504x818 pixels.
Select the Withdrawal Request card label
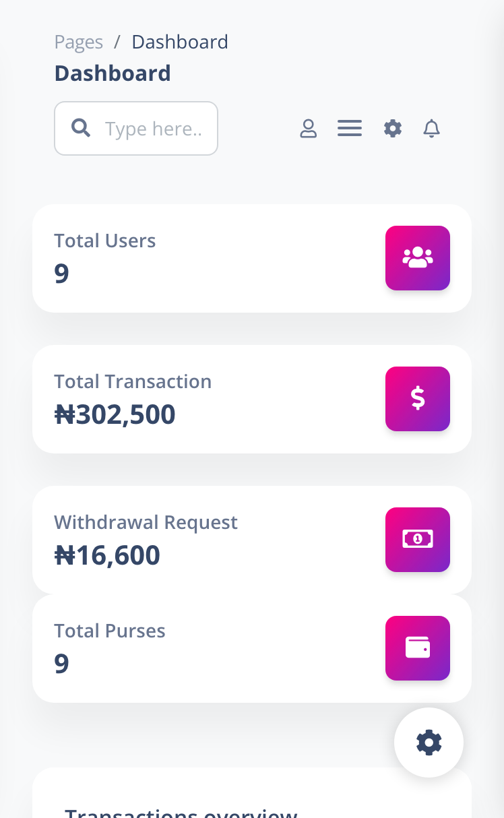[146, 522]
